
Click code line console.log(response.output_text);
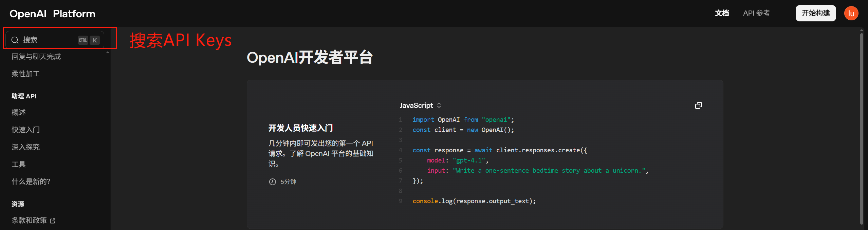tap(474, 201)
